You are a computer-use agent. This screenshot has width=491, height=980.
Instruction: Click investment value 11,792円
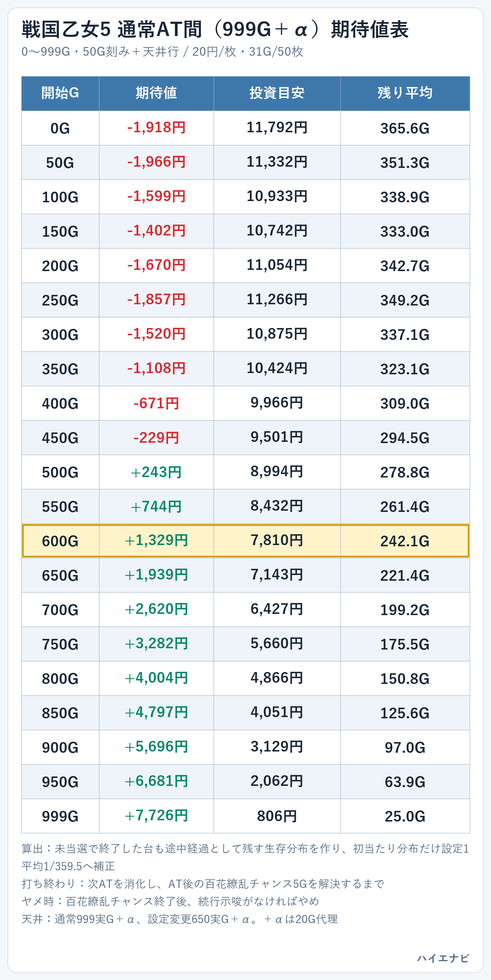[277, 128]
